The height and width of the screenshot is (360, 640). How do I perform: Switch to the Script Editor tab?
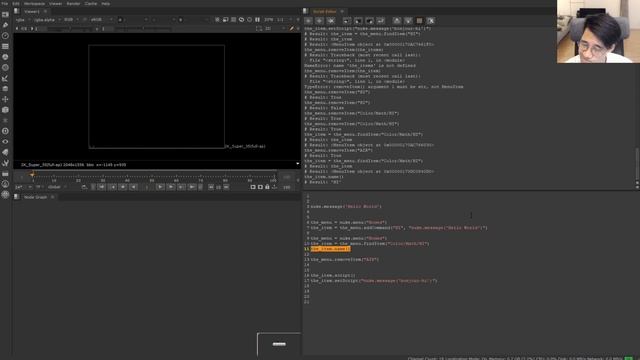click(325, 11)
